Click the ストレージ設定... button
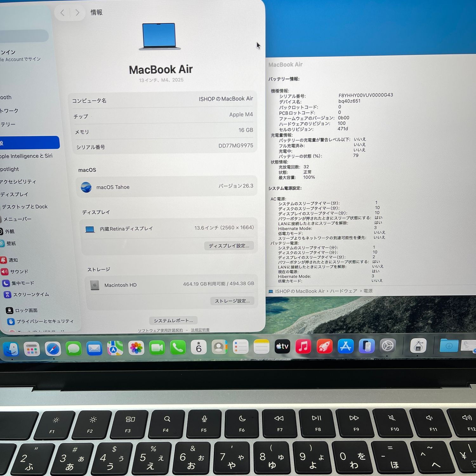This screenshot has width=476, height=476. pos(232,301)
